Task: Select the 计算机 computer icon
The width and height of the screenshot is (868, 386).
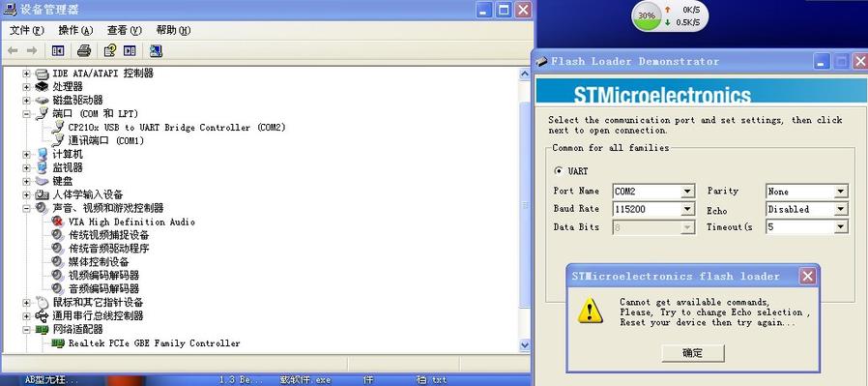Action: point(43,155)
